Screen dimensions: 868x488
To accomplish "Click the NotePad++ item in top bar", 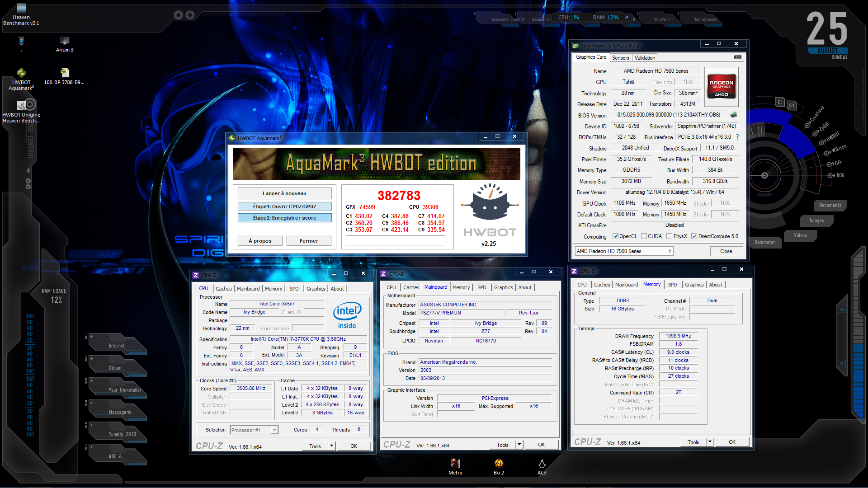I will (664, 19).
